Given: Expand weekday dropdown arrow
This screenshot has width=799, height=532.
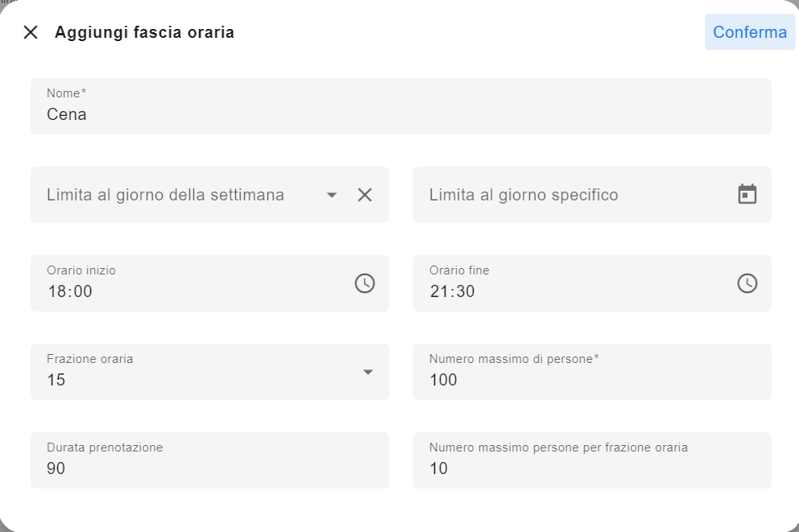Looking at the screenshot, I should click(332, 195).
